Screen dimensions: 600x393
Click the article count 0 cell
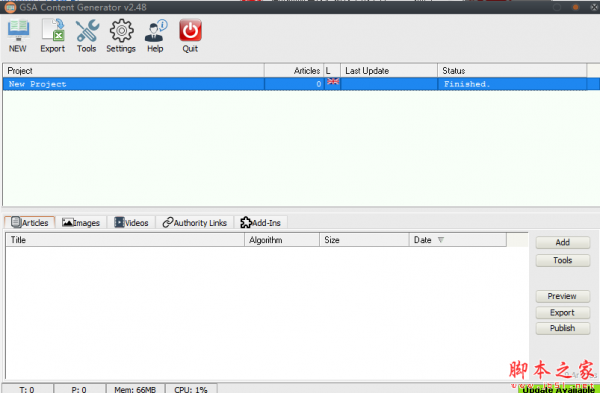(294, 84)
